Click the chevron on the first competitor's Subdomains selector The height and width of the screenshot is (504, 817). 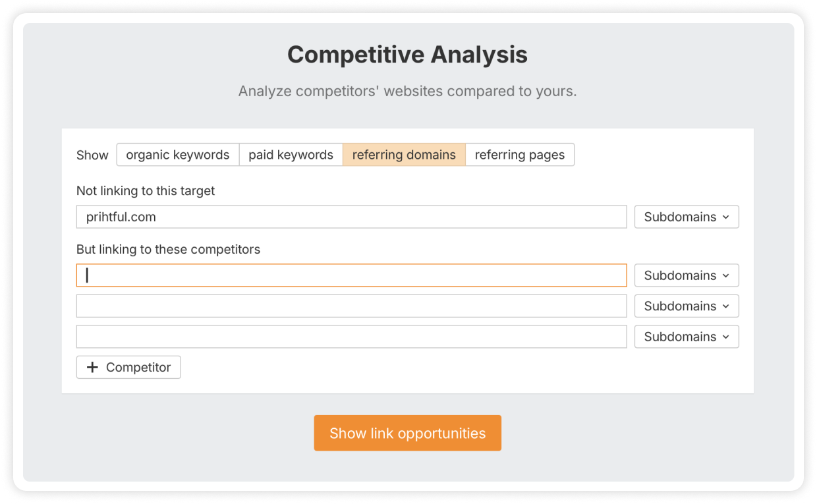coord(726,276)
